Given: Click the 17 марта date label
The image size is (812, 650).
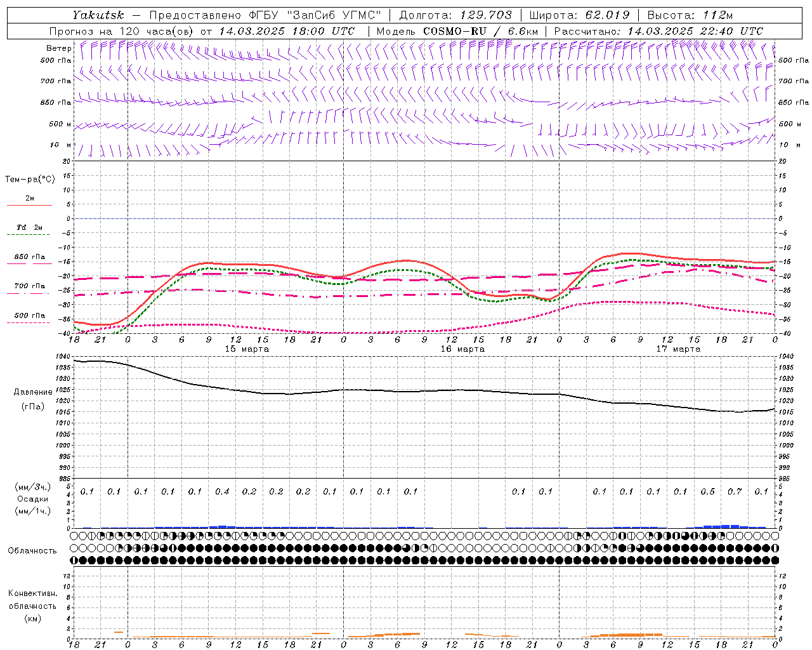Looking at the screenshot, I should [x=678, y=349].
